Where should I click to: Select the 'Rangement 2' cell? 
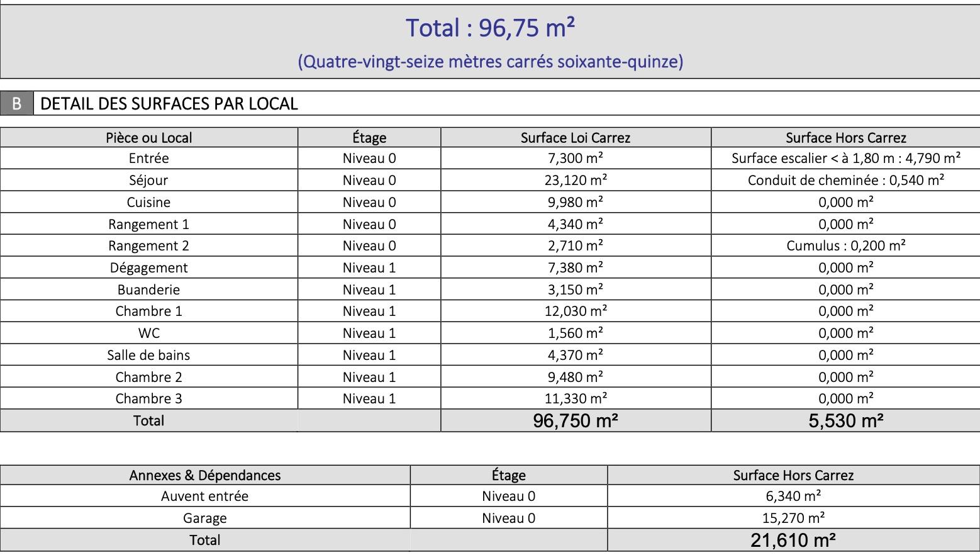point(149,246)
